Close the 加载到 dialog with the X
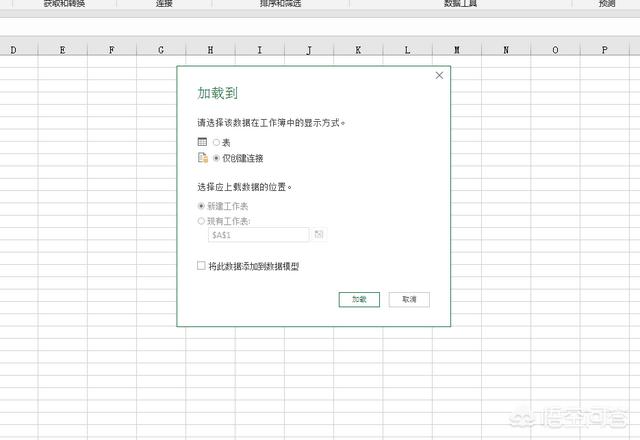640x440 pixels. (x=440, y=75)
